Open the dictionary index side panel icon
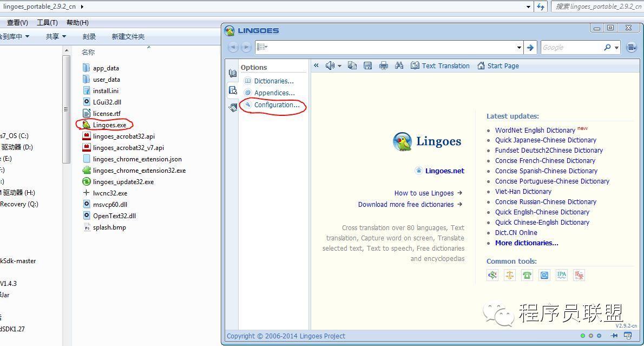The height and width of the screenshot is (346, 644). [x=233, y=73]
